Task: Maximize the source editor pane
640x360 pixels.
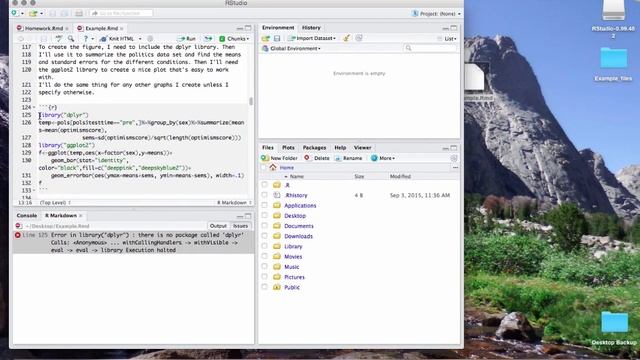Action: click(248, 28)
